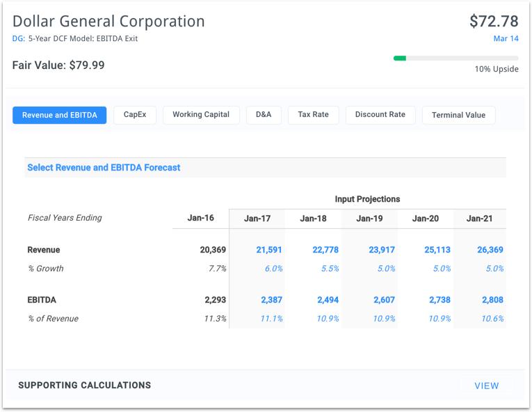The width and height of the screenshot is (532, 412).
Task: Edit Jan-21 revenue value 26,369
Action: (x=490, y=250)
